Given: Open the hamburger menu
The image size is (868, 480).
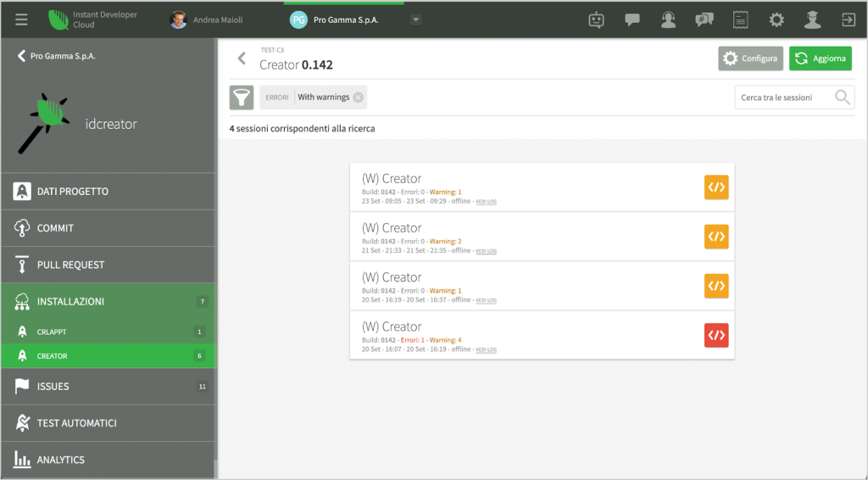Looking at the screenshot, I should click(x=21, y=20).
